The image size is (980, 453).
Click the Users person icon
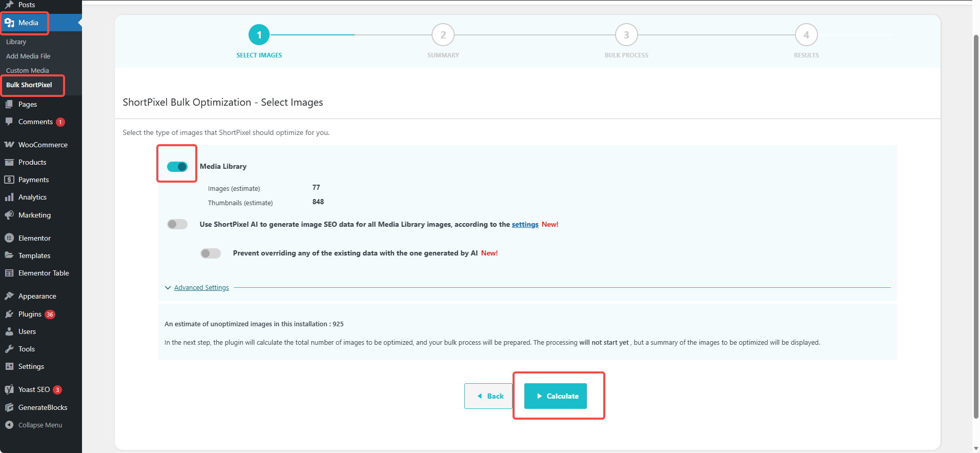point(9,331)
